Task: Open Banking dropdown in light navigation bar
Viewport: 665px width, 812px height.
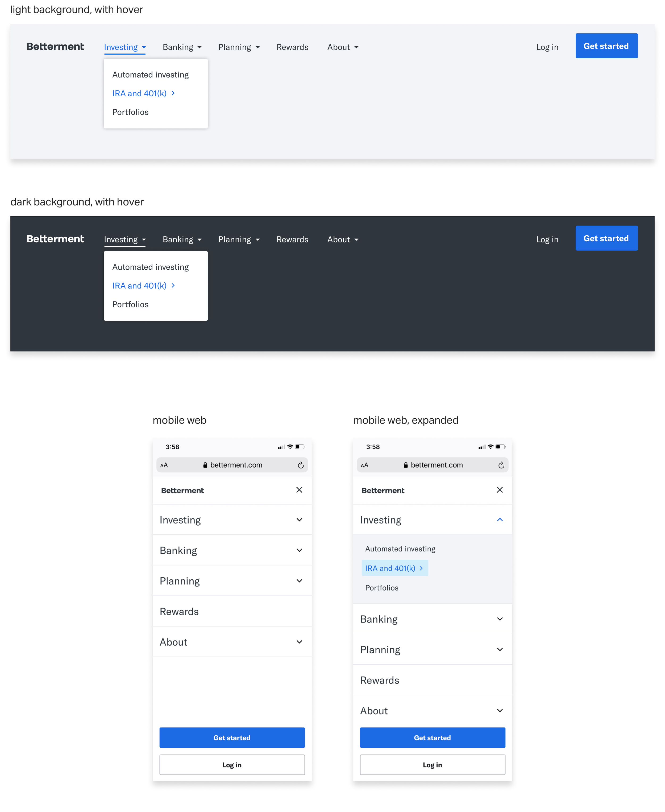Action: tap(182, 47)
